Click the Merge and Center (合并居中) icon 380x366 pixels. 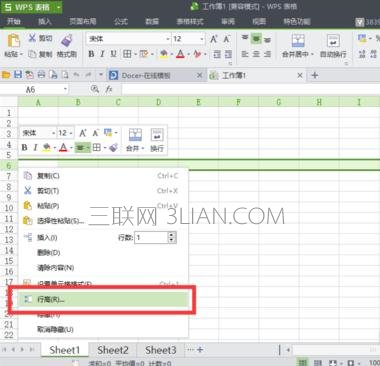click(298, 41)
